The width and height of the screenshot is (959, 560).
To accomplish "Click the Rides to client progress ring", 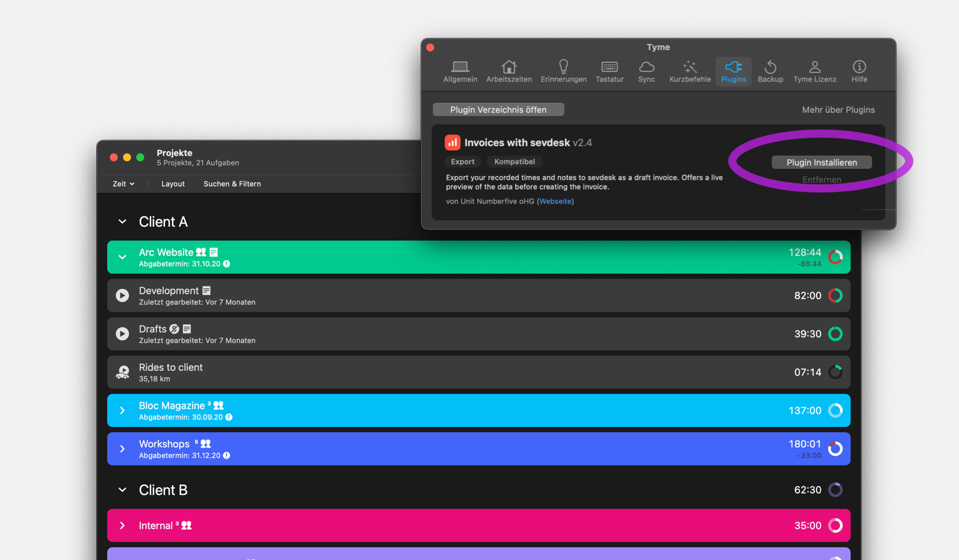I will point(835,372).
